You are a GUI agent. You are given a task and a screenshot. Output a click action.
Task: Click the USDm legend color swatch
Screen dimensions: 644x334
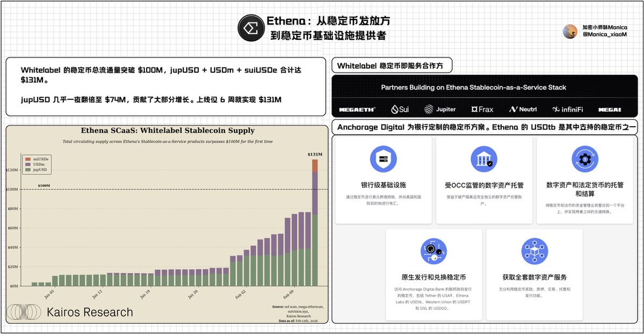tap(28, 164)
